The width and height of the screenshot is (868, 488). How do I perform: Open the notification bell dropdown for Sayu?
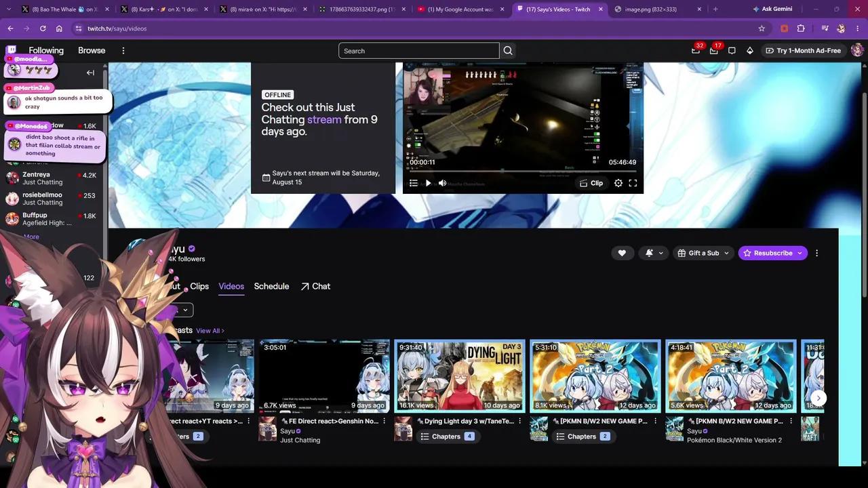pyautogui.click(x=654, y=253)
